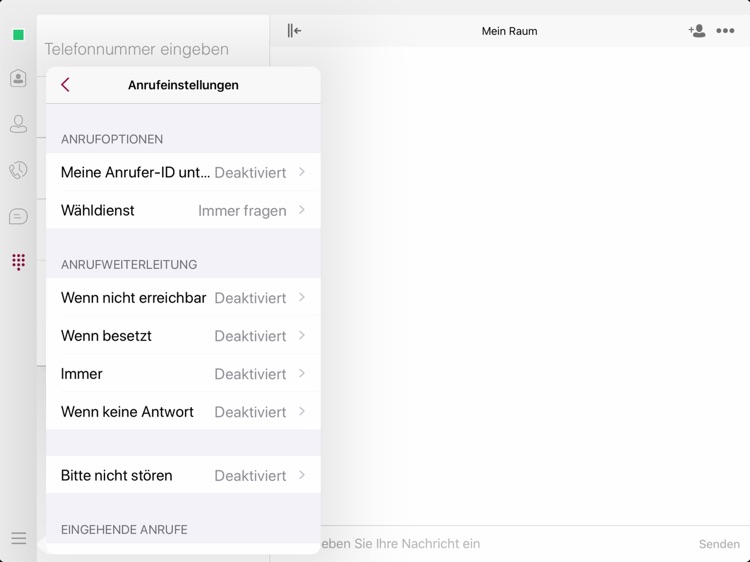Image resolution: width=750 pixels, height=562 pixels.
Task: Click Deaktiviert value for Bitte nicht stören
Action: (250, 475)
